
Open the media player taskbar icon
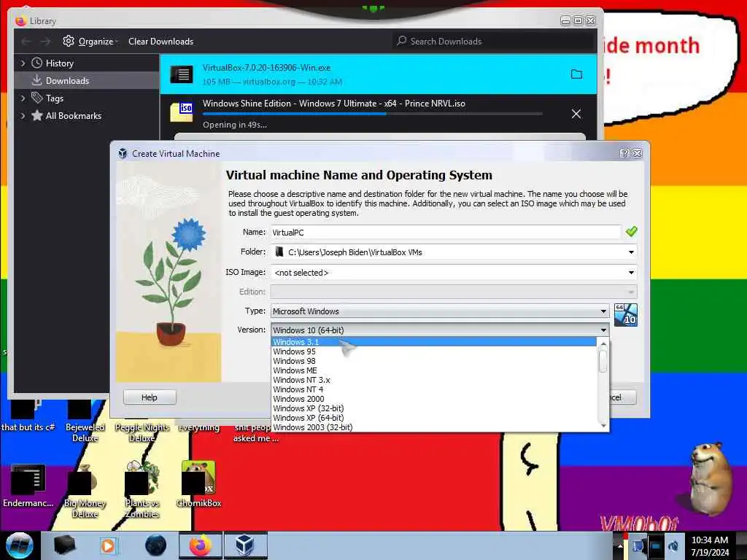pyautogui.click(x=108, y=545)
